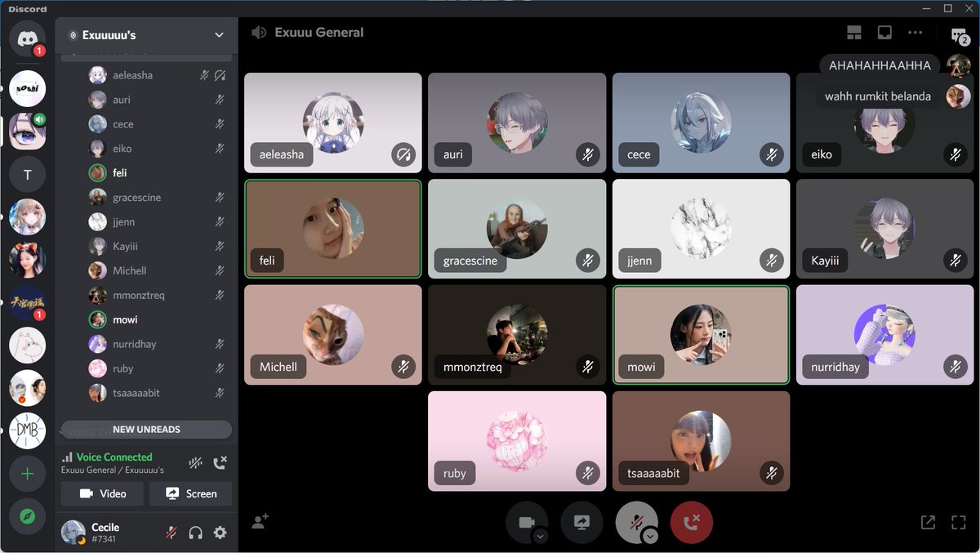Open the server icon labeled T

point(28,175)
